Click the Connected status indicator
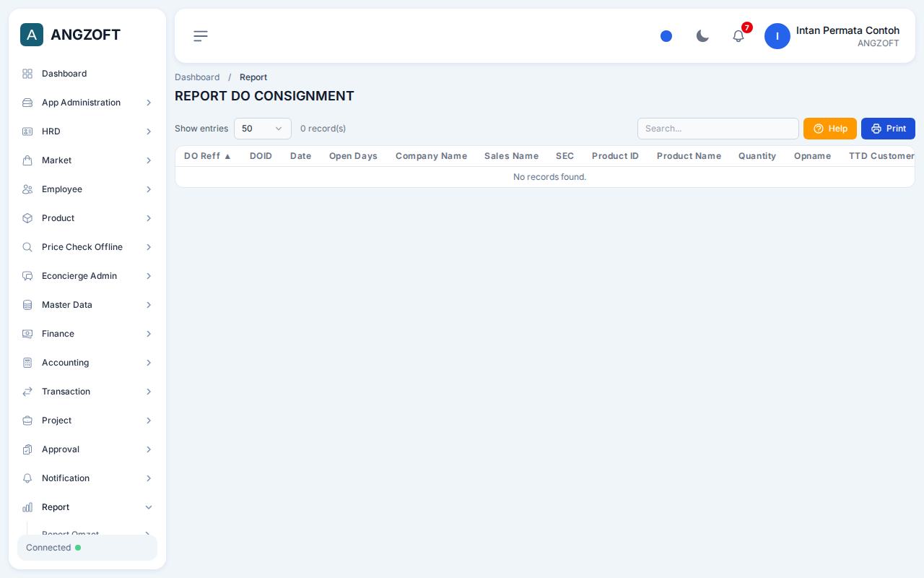The image size is (924, 578). pos(87,548)
